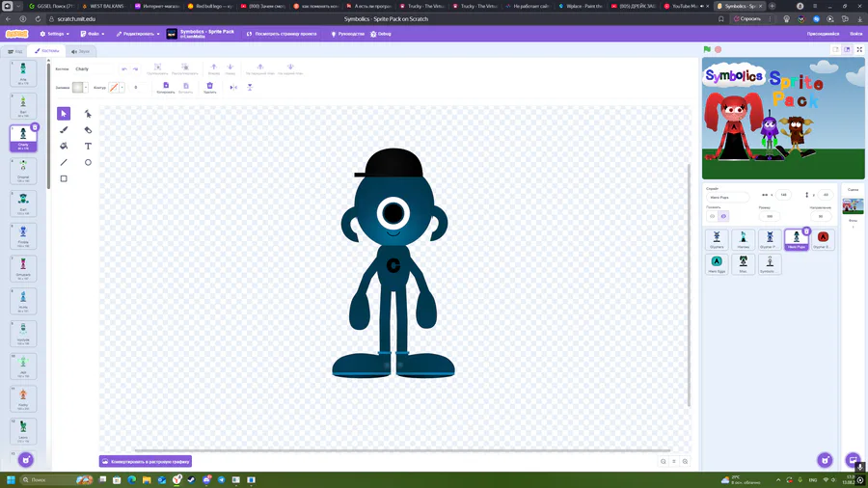Viewport: 868px width, 488px height.
Task: Select the arrow Select tool
Action: (x=64, y=114)
